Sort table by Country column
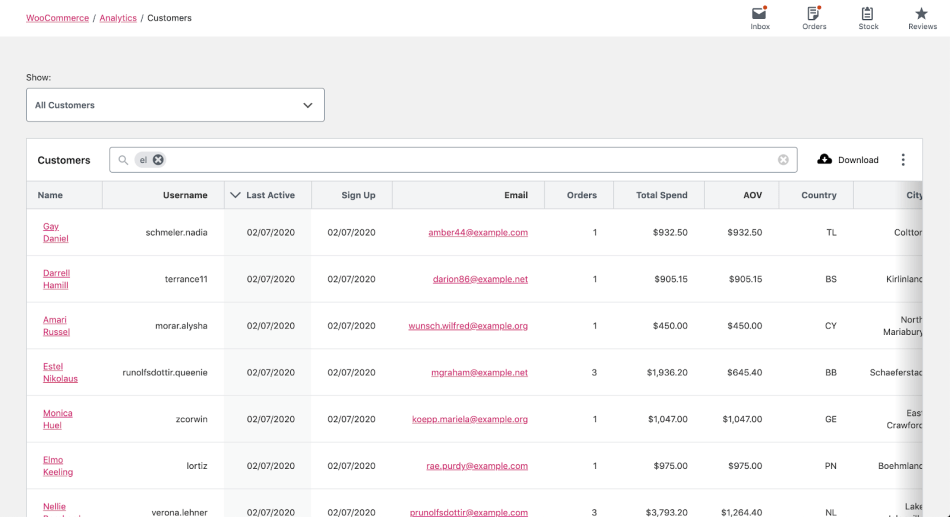The width and height of the screenshot is (950, 517). [x=819, y=195]
